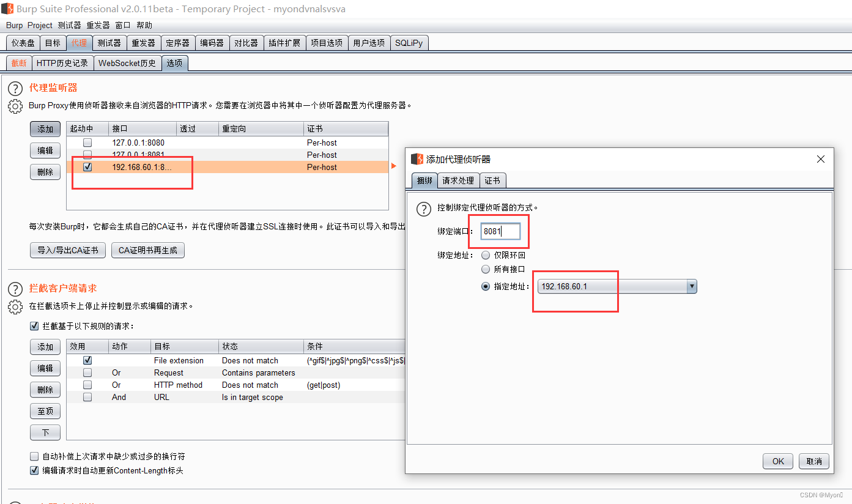The width and height of the screenshot is (852, 504).
Task: Open the 截断 sub-tab
Action: [x=19, y=63]
